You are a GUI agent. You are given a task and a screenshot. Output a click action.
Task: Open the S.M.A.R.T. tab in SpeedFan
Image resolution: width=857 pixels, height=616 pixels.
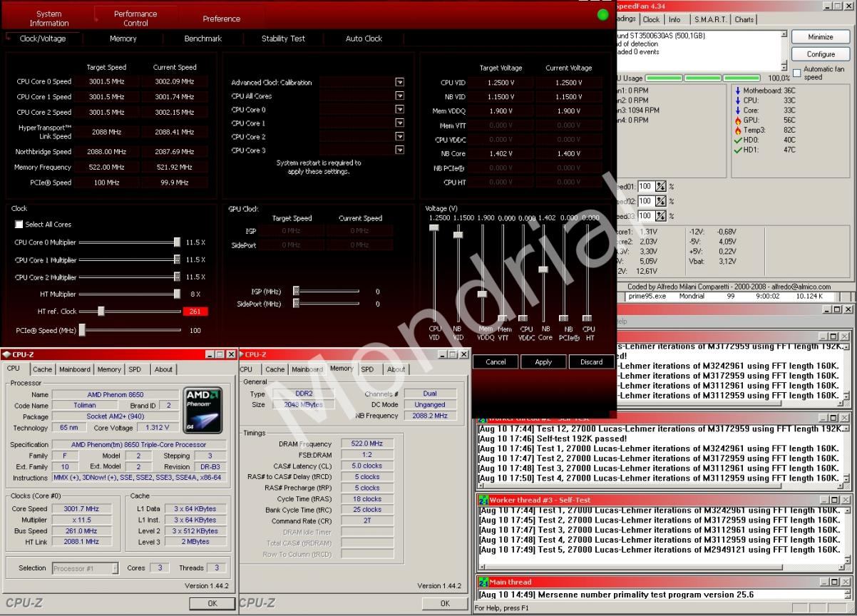click(710, 20)
